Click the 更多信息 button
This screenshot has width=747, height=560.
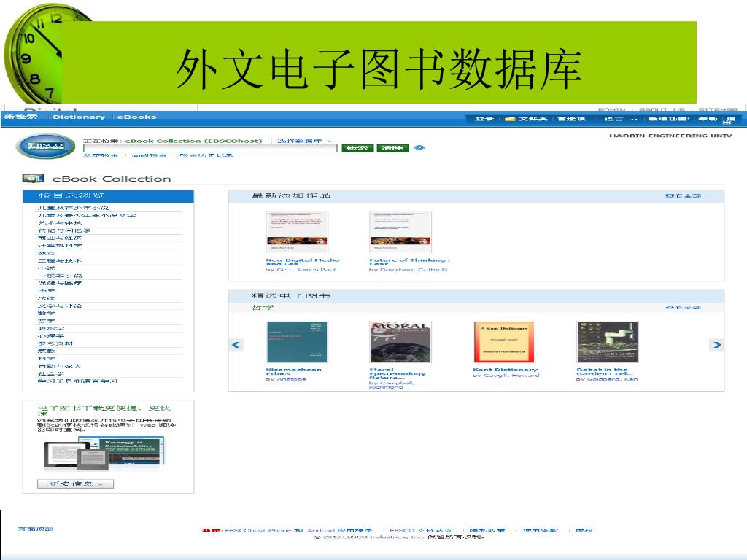pos(76,484)
